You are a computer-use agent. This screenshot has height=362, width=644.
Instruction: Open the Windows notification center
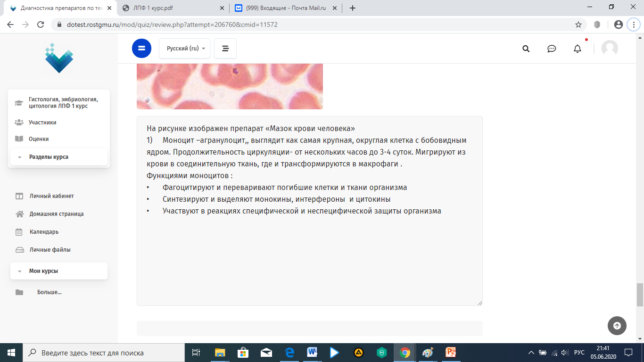coord(628,353)
